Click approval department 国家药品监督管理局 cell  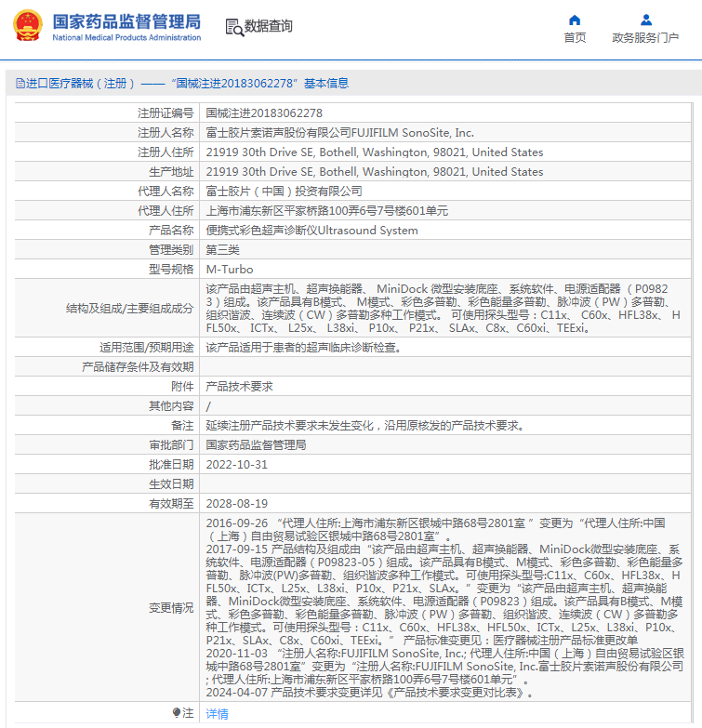[257, 444]
